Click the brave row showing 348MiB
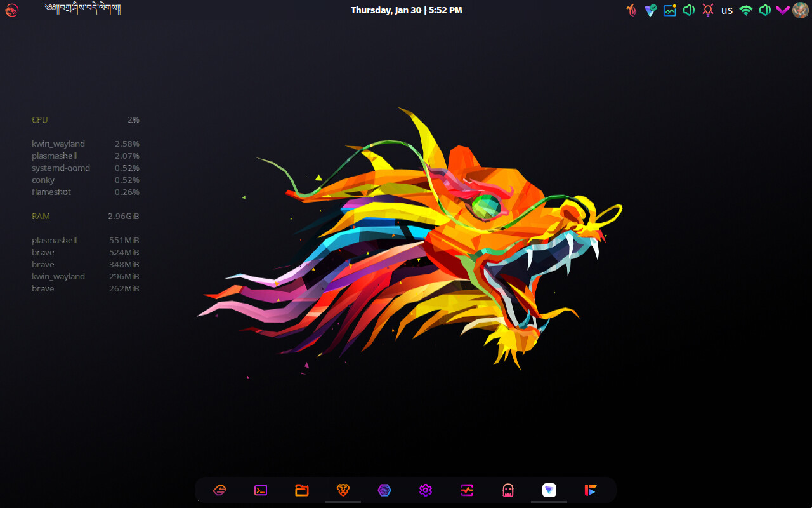This screenshot has height=508, width=812. 86,265
